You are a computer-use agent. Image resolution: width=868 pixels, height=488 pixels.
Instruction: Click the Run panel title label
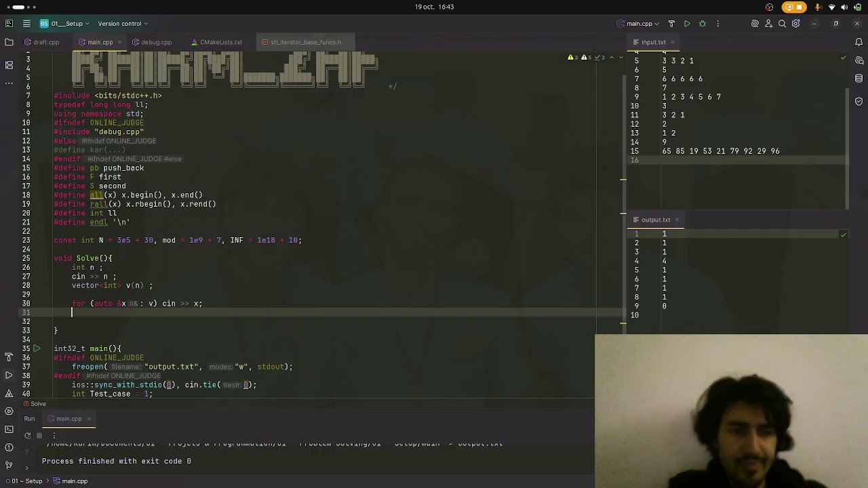(29, 419)
